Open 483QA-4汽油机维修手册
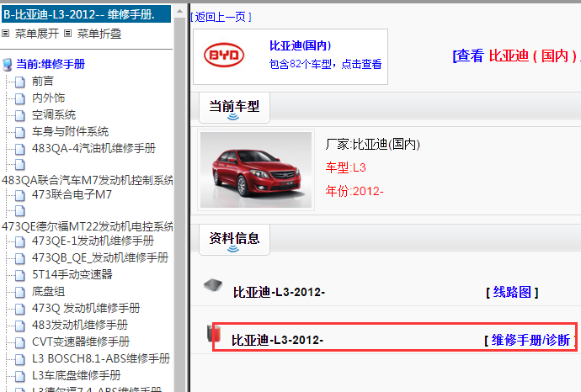 (x=93, y=148)
